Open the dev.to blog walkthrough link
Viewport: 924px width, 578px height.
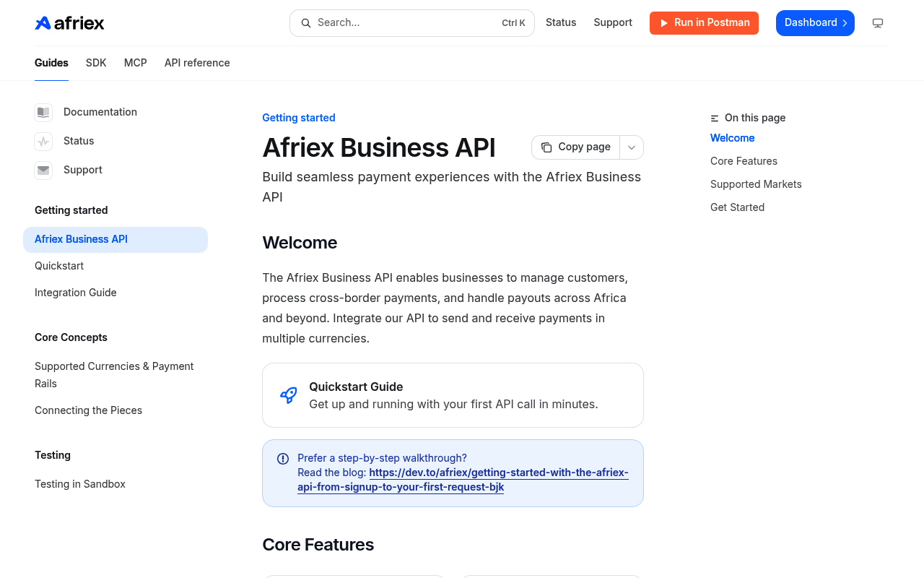[x=463, y=480]
